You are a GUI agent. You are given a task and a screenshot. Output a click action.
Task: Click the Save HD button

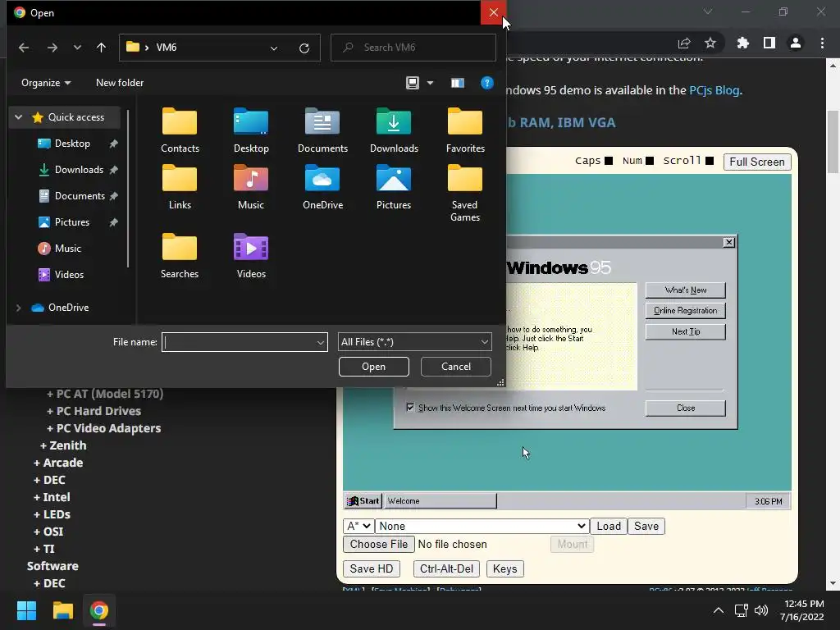click(x=372, y=569)
